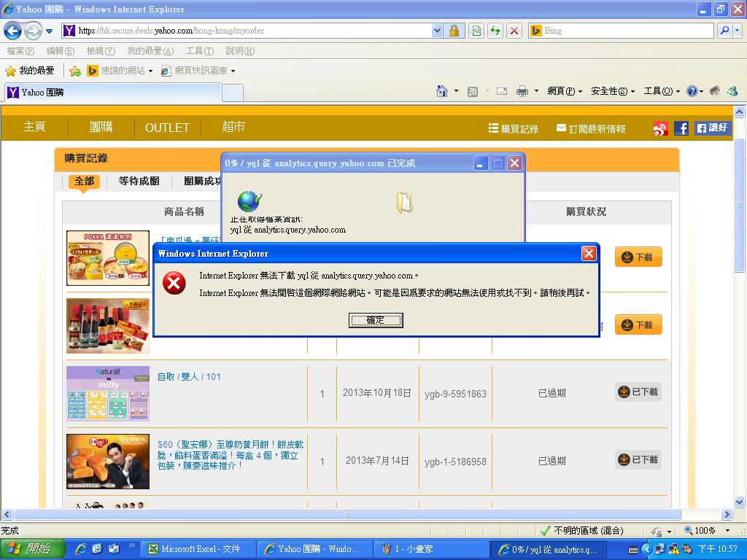Click the Refresh page icon
Image resolution: width=747 pixels, height=560 pixels.
[x=495, y=31]
